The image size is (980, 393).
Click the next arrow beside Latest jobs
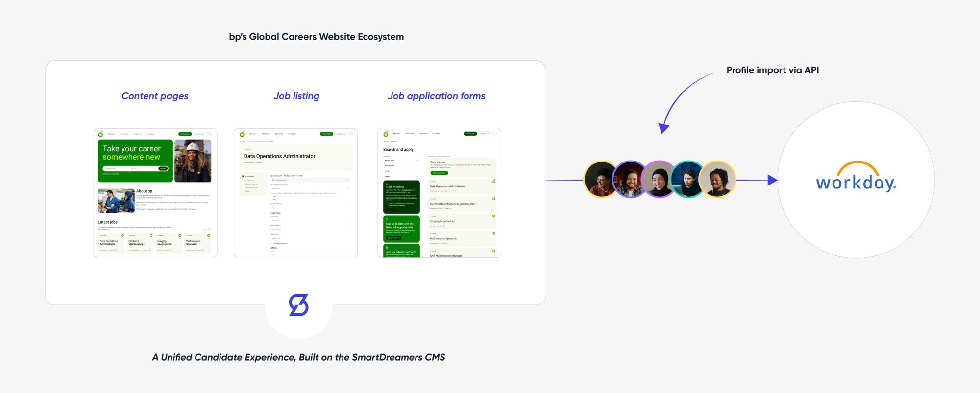point(209,229)
